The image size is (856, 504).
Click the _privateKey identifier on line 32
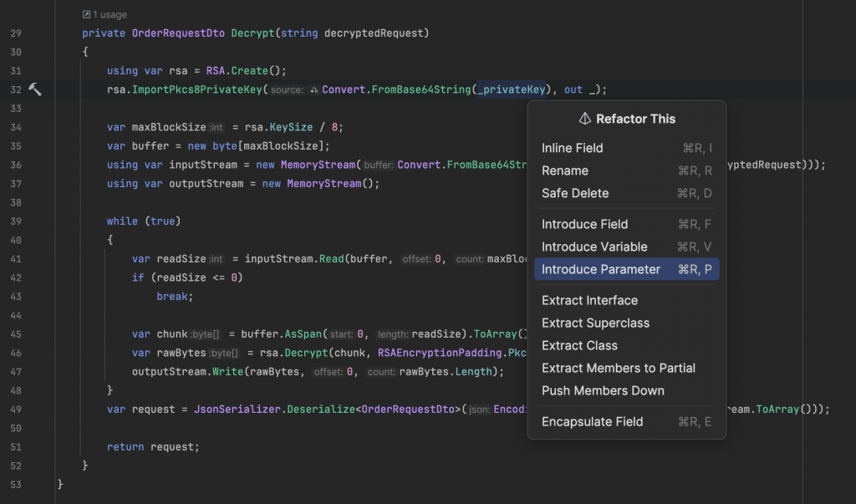tap(512, 89)
